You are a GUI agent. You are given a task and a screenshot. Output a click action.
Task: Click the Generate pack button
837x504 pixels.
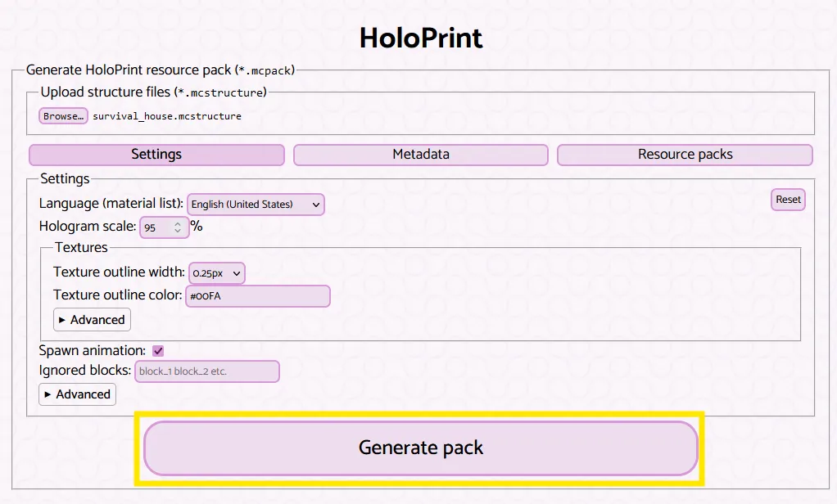(421, 448)
